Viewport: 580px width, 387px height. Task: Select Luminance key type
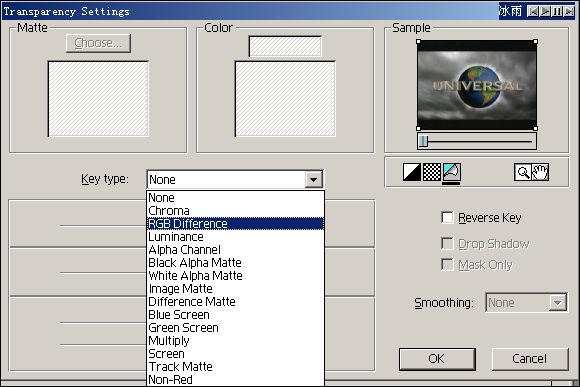pyautogui.click(x=235, y=237)
